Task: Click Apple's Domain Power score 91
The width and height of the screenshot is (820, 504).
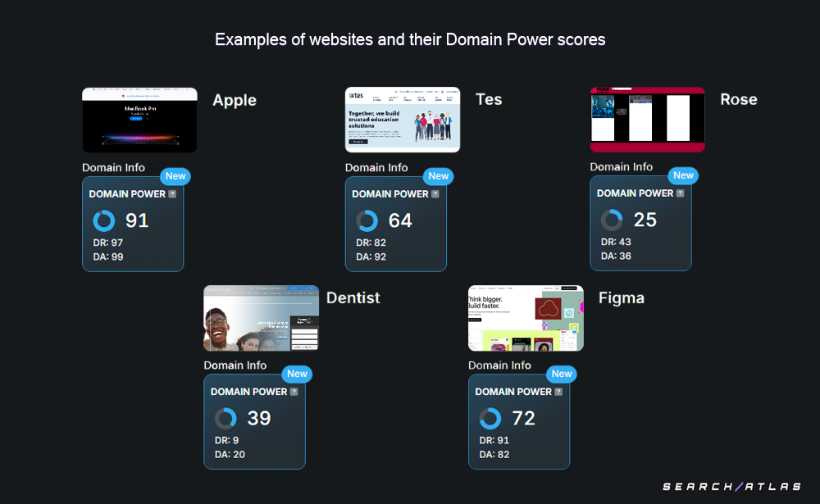Action: point(137,220)
